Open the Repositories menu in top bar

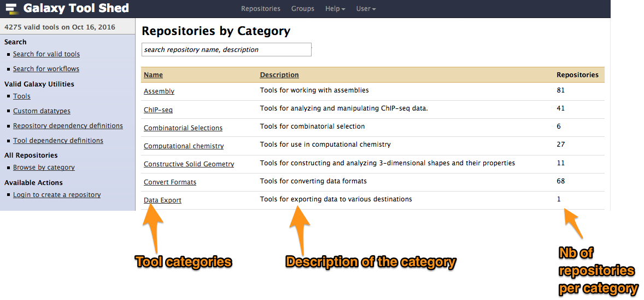click(260, 9)
